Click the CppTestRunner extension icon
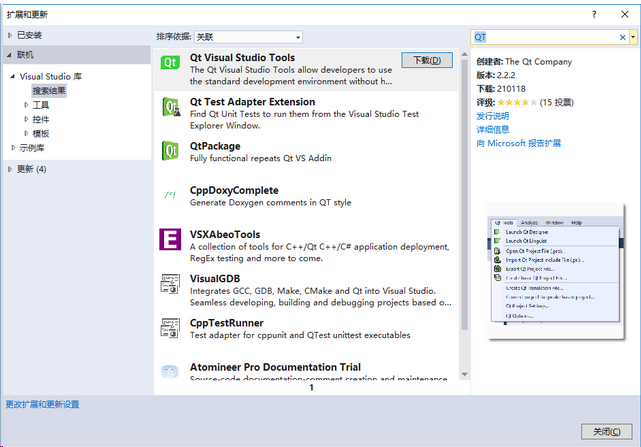641x447 pixels. tap(170, 328)
